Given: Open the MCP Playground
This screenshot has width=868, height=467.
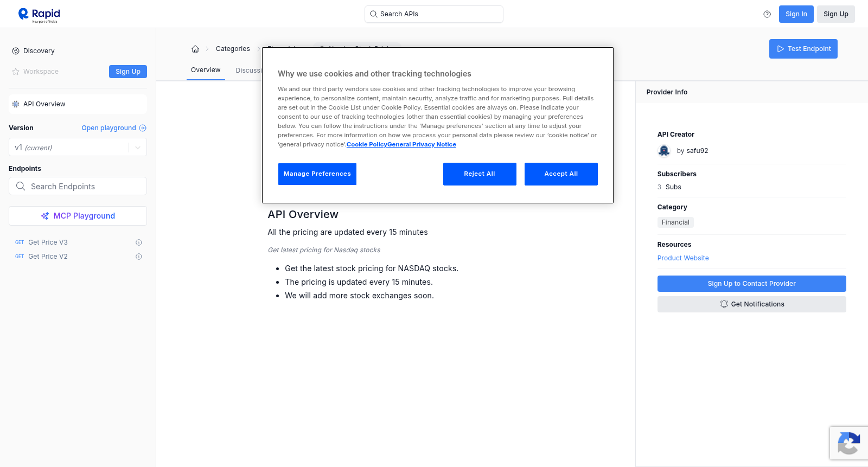Looking at the screenshot, I should 78,216.
